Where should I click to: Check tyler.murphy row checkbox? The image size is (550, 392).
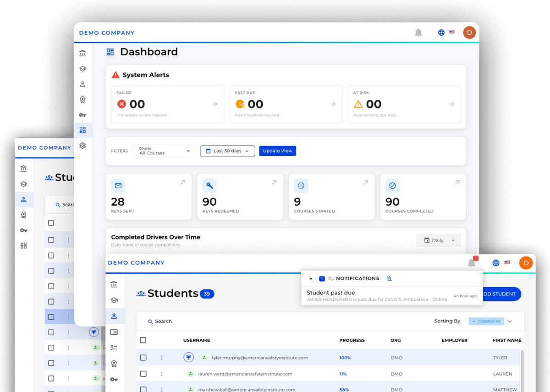click(x=143, y=358)
